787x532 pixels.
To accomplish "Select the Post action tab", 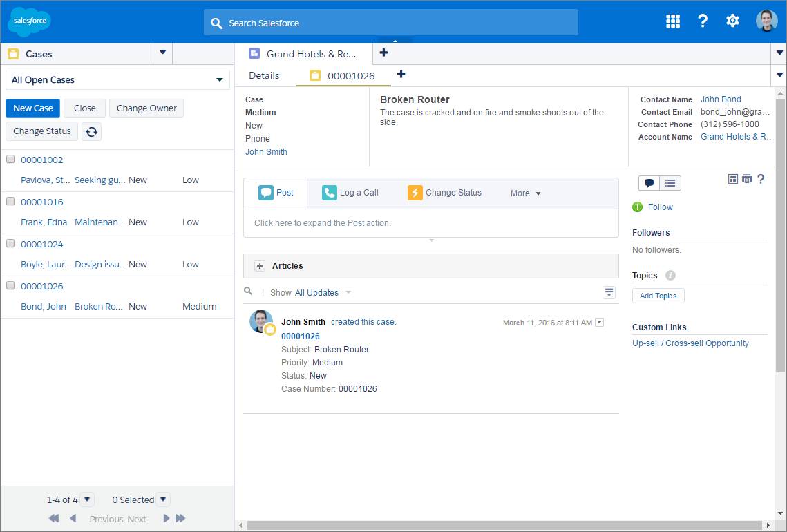I will 276,193.
